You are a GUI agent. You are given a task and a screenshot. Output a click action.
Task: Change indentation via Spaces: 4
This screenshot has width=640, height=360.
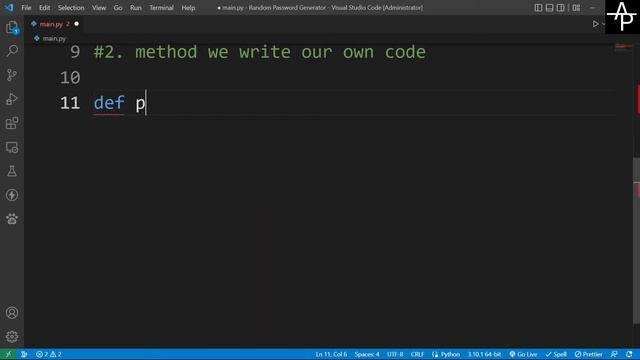click(x=367, y=354)
